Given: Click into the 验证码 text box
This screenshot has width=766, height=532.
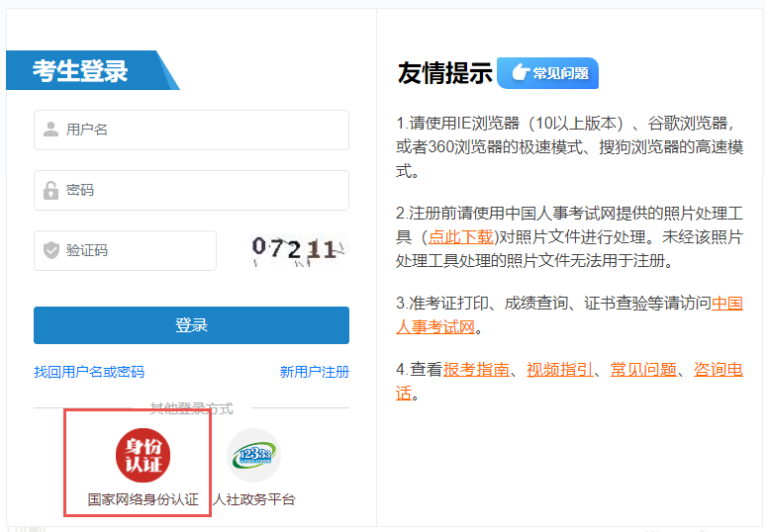Looking at the screenshot, I should click(137, 250).
